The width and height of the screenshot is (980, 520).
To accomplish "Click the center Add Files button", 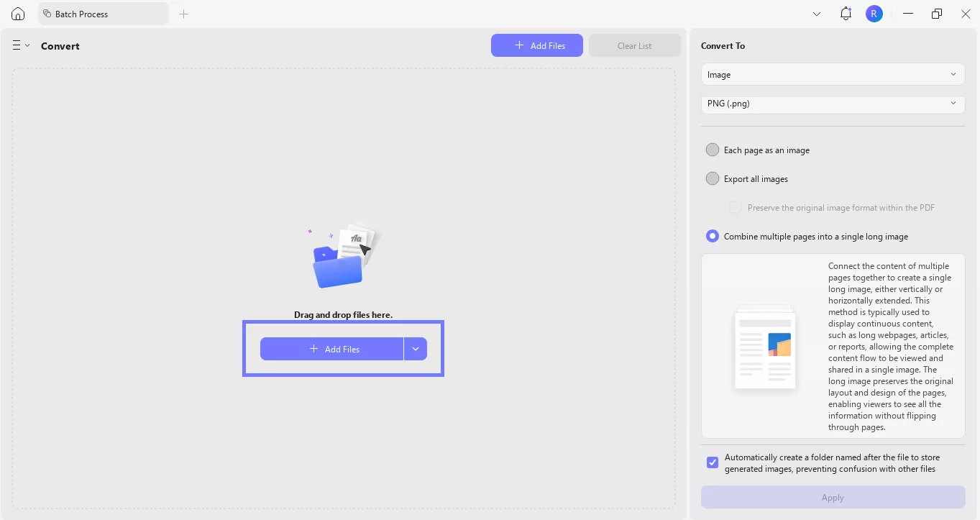I will pos(331,349).
